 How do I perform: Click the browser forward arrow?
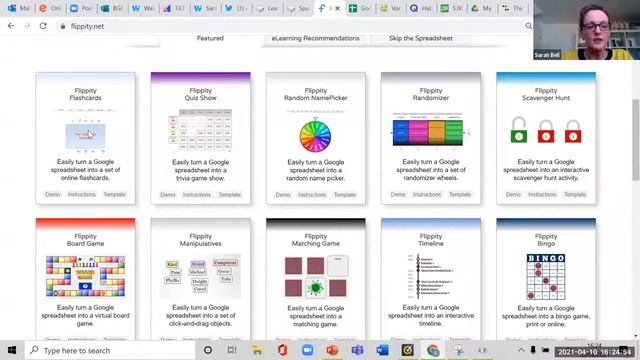click(27, 26)
